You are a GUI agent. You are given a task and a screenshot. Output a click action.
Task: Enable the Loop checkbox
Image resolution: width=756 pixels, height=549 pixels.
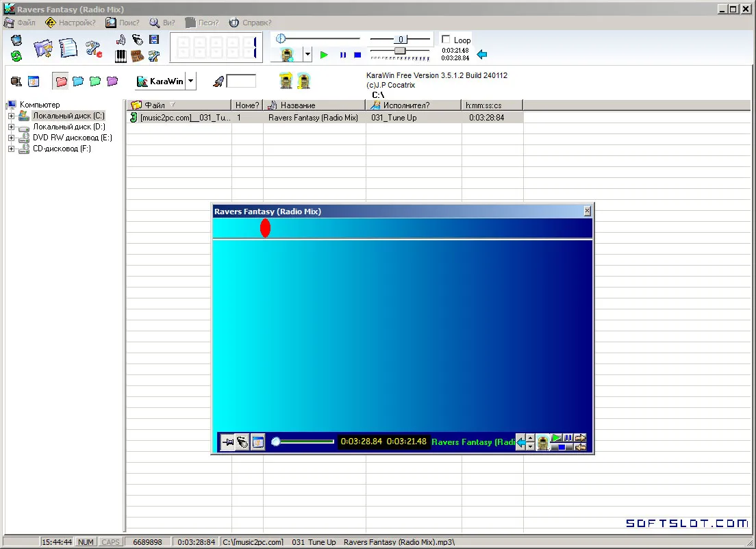pos(446,40)
